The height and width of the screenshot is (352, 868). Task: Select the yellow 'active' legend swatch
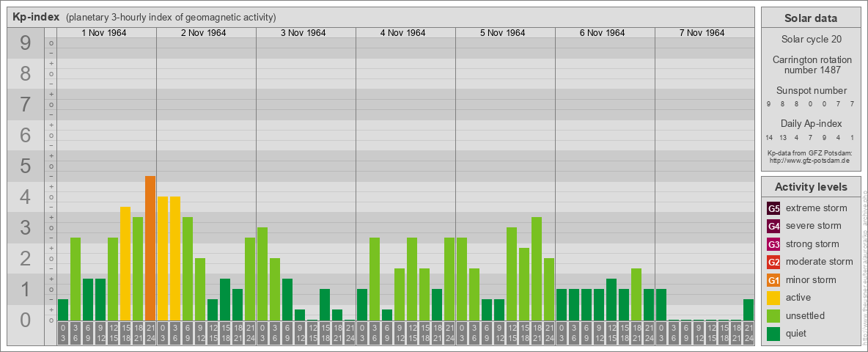pos(773,298)
